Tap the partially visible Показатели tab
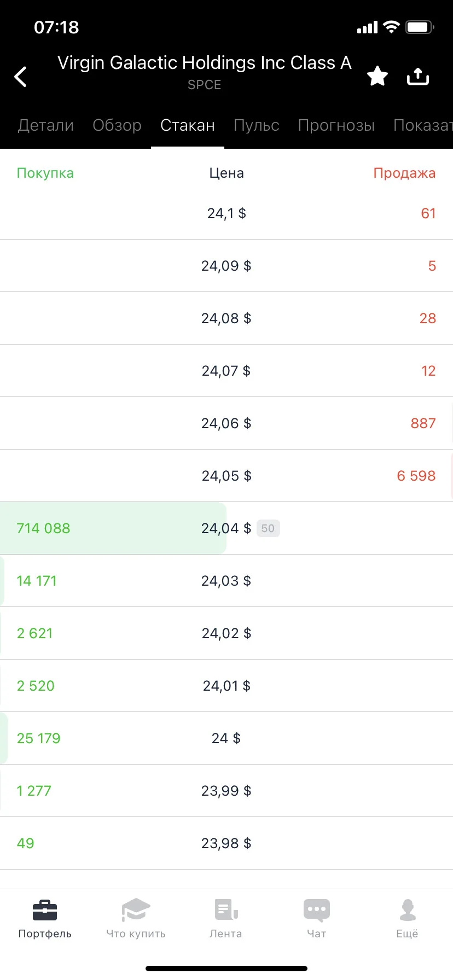453x980 pixels. [x=423, y=125]
